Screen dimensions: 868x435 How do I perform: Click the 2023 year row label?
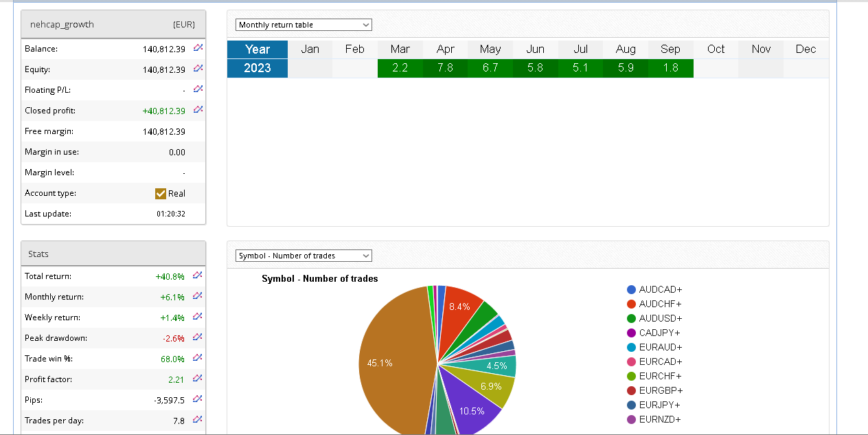pyautogui.click(x=258, y=68)
